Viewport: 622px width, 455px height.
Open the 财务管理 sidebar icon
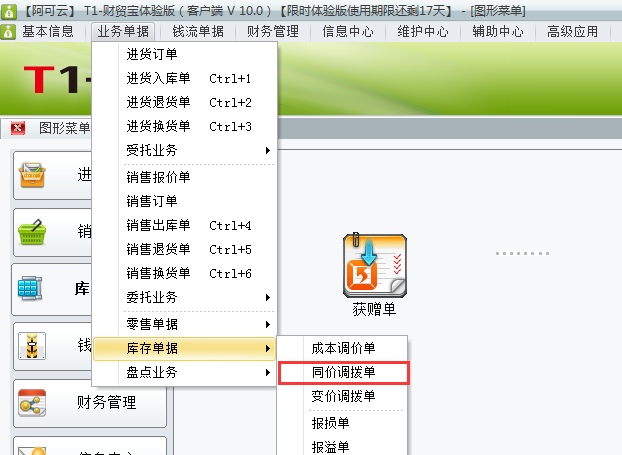pyautogui.click(x=32, y=403)
